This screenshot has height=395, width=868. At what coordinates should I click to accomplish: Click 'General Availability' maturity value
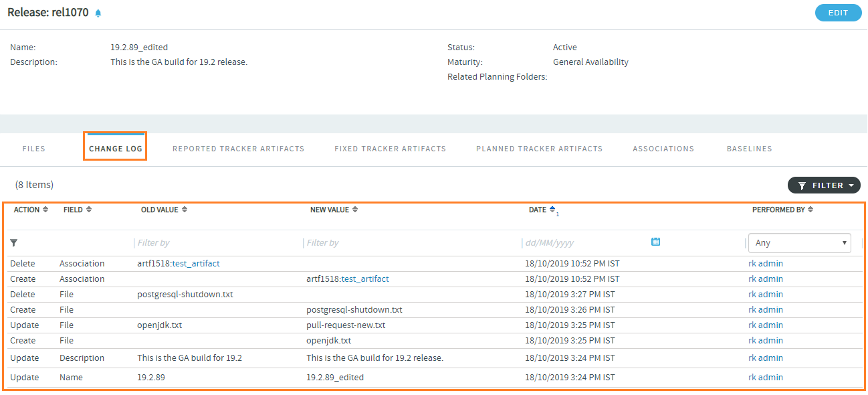(590, 62)
